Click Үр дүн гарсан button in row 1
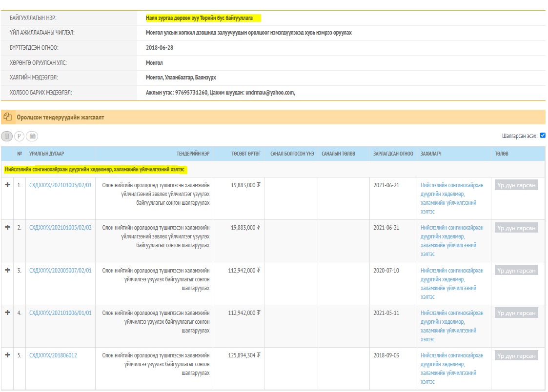The width and height of the screenshot is (548, 392). coord(516,185)
